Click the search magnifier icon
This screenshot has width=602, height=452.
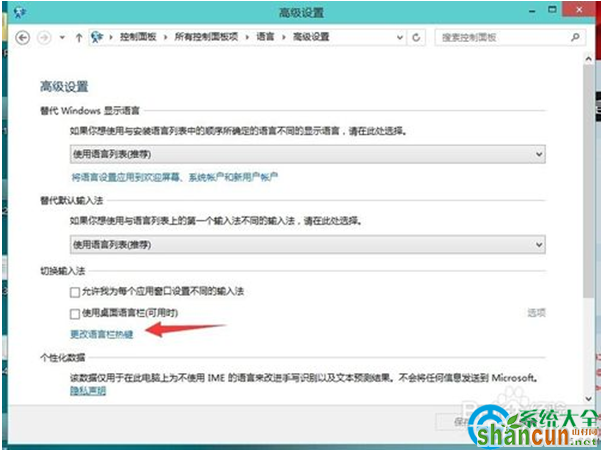(575, 37)
